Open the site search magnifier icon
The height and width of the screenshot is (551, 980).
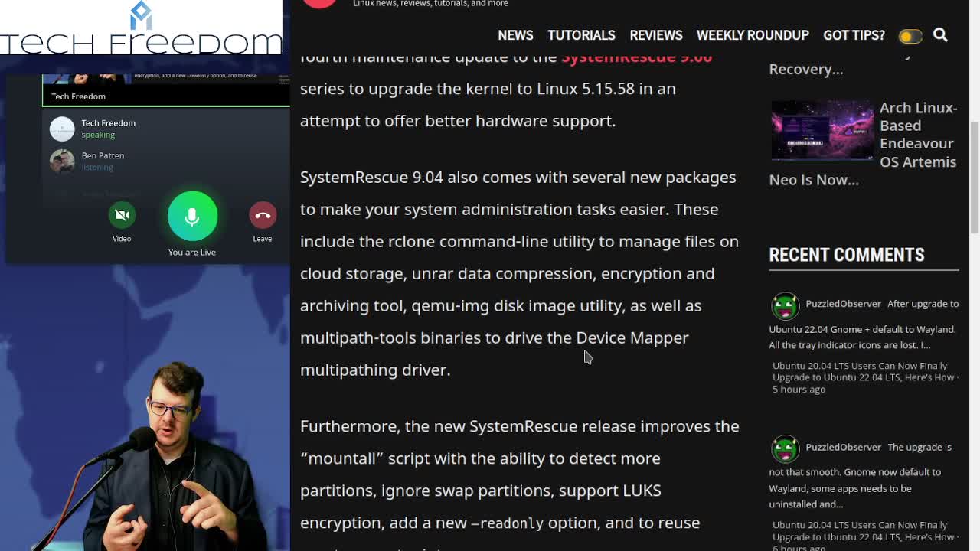coord(940,35)
